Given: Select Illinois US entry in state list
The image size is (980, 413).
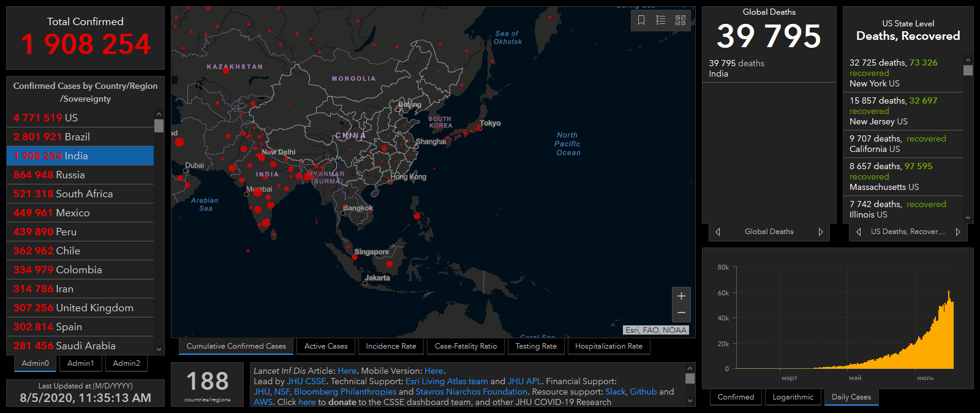Looking at the screenshot, I should pos(903,210).
